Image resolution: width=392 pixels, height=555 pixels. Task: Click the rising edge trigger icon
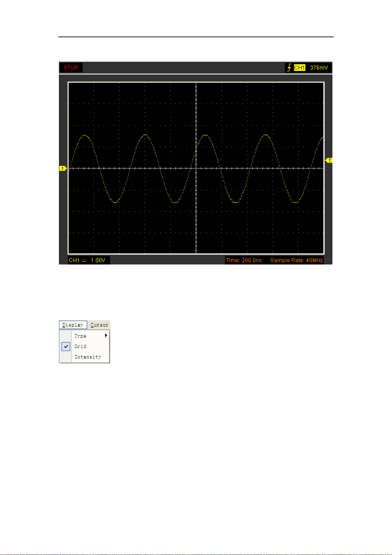(x=289, y=68)
